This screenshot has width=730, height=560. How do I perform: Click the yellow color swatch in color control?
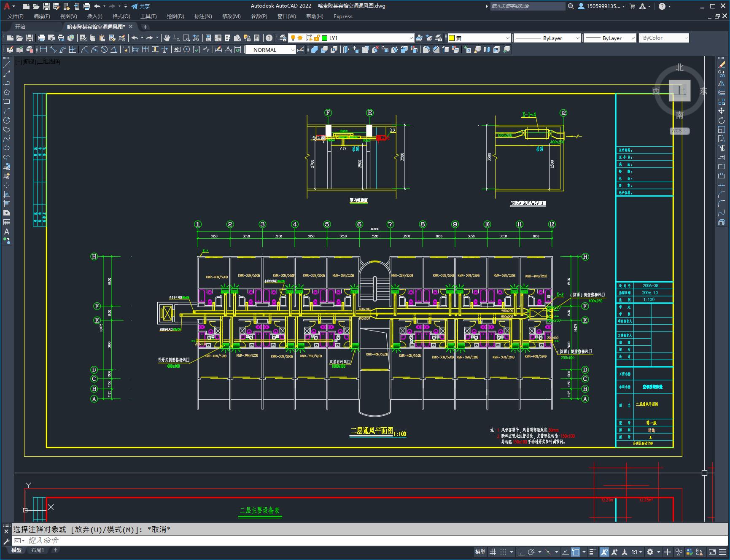(451, 38)
